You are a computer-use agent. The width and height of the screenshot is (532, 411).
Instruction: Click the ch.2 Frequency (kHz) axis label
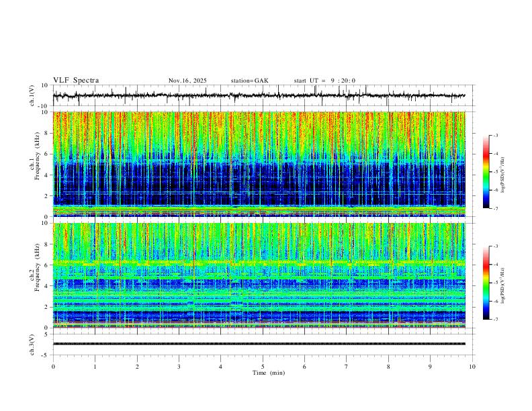tap(35, 267)
